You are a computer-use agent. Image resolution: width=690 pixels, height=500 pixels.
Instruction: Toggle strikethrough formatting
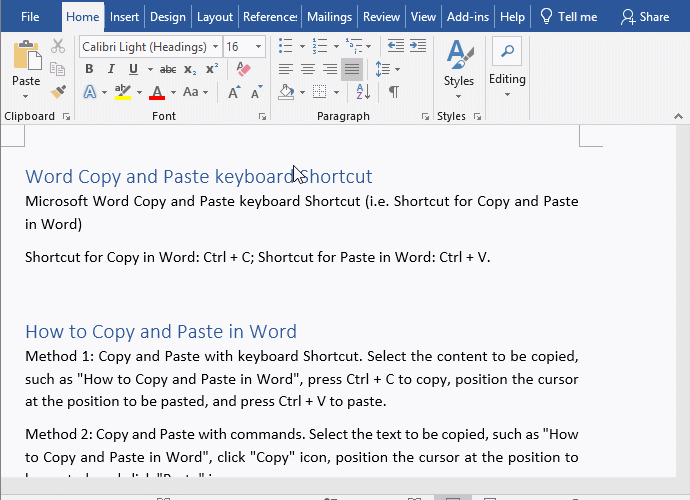point(168,69)
